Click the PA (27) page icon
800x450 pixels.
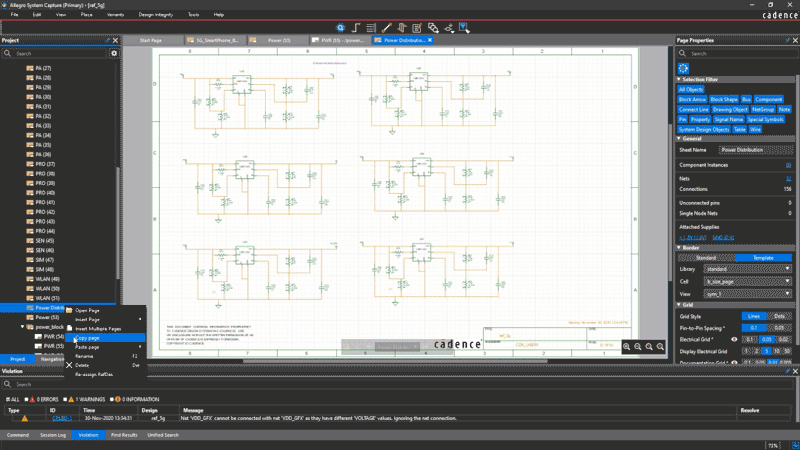[x=30, y=68]
